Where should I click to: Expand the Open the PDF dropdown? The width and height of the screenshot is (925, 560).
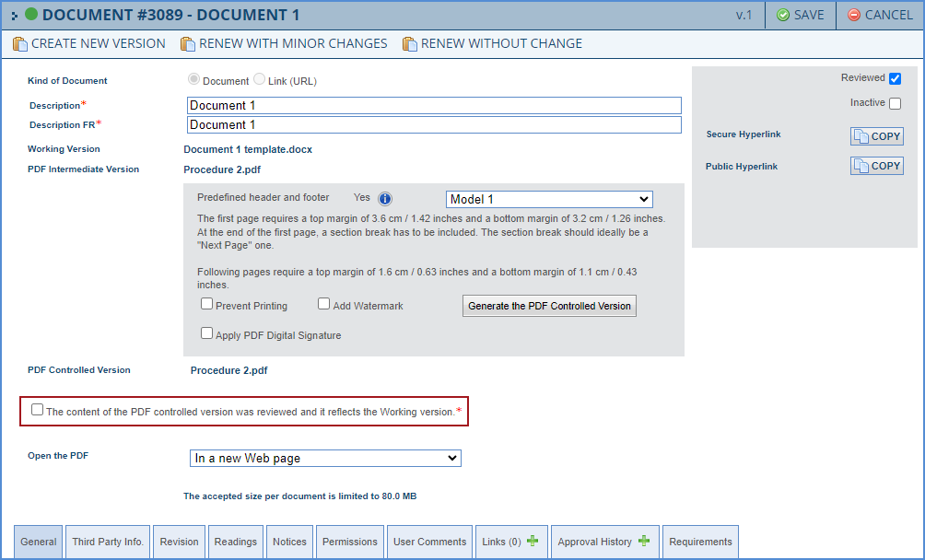click(x=326, y=458)
